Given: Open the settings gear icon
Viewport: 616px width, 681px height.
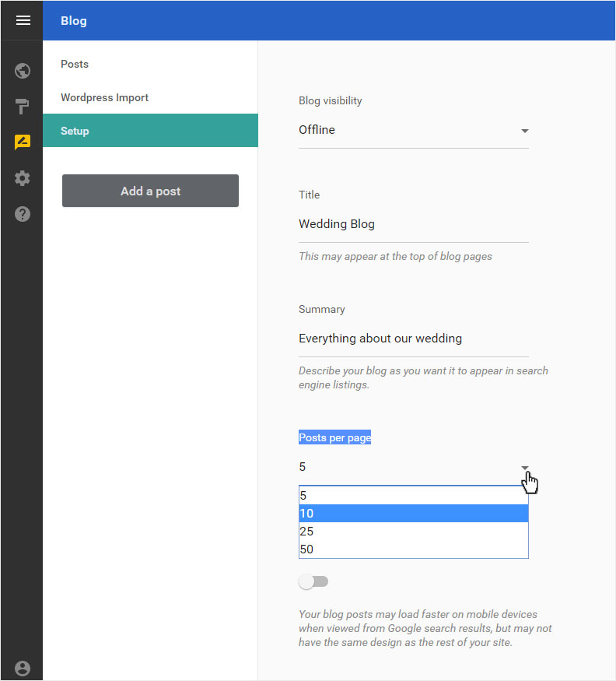Looking at the screenshot, I should click(23, 178).
